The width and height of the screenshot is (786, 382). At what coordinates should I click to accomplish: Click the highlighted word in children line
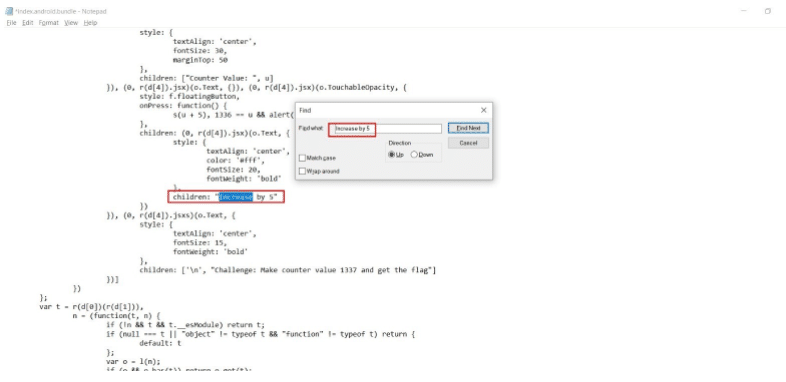(236, 197)
